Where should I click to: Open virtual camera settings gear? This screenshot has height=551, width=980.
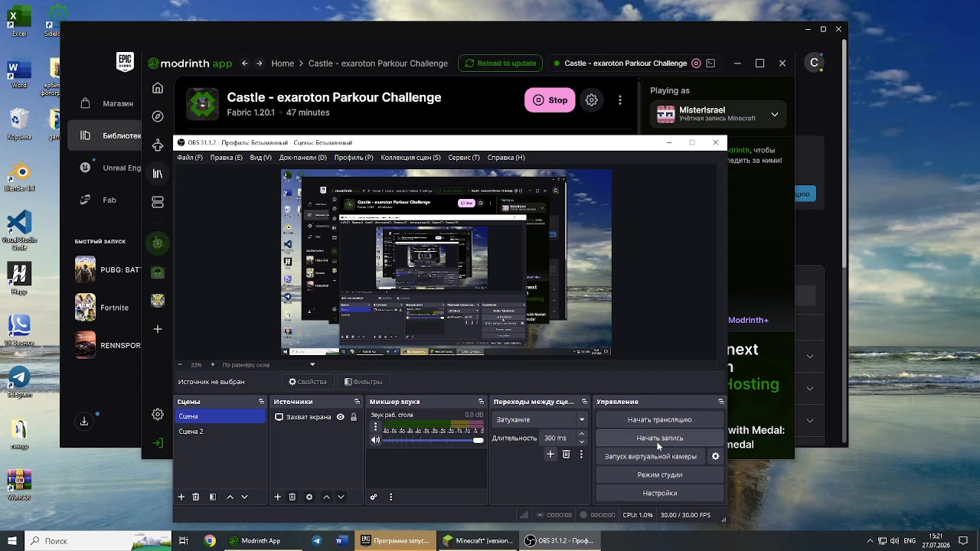pos(716,456)
